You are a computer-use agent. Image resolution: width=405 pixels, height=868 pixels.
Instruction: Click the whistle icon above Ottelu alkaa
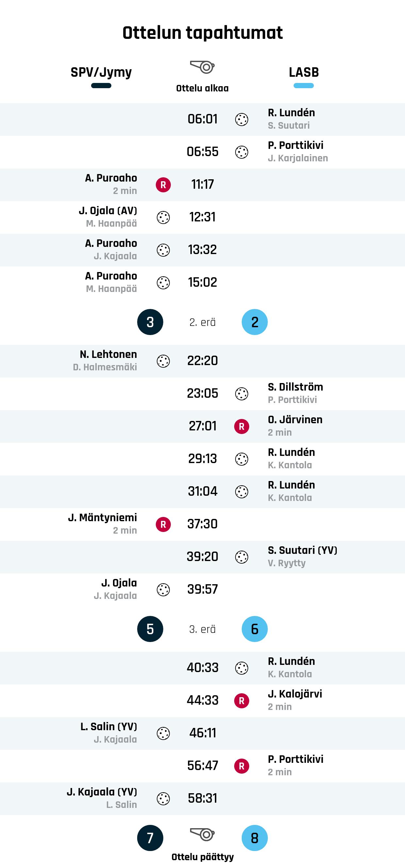(x=202, y=67)
